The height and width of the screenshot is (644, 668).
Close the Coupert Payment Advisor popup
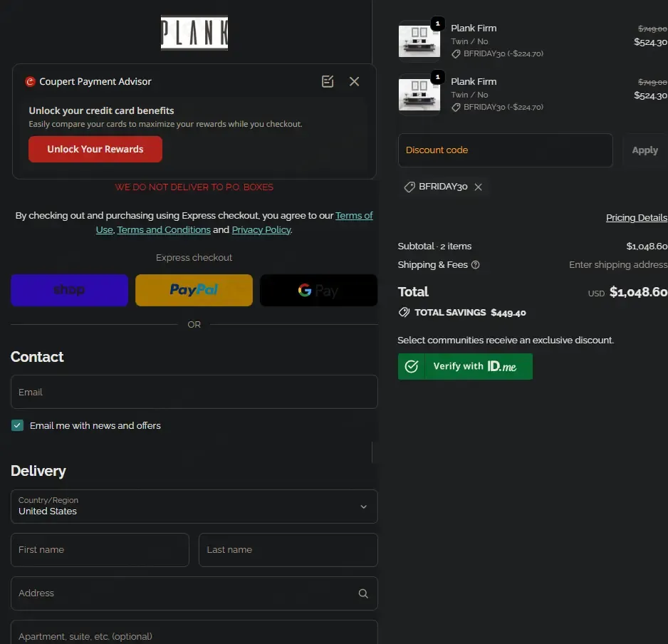(354, 81)
